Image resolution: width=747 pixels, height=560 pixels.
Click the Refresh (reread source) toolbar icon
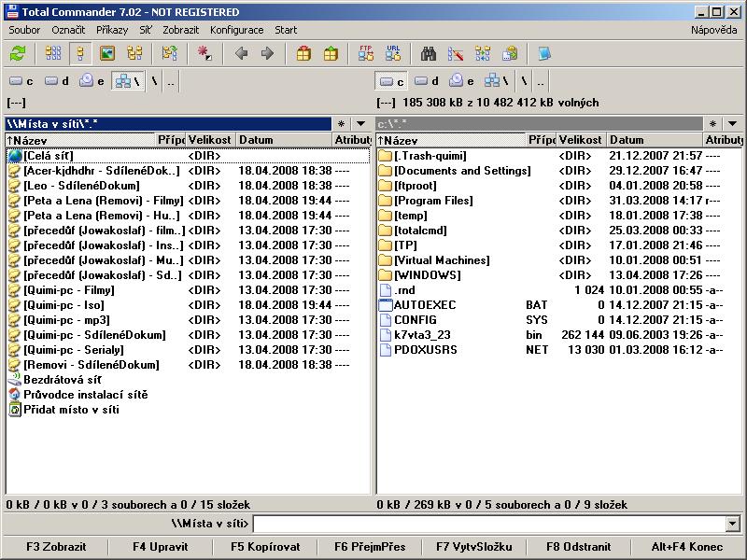[17, 54]
